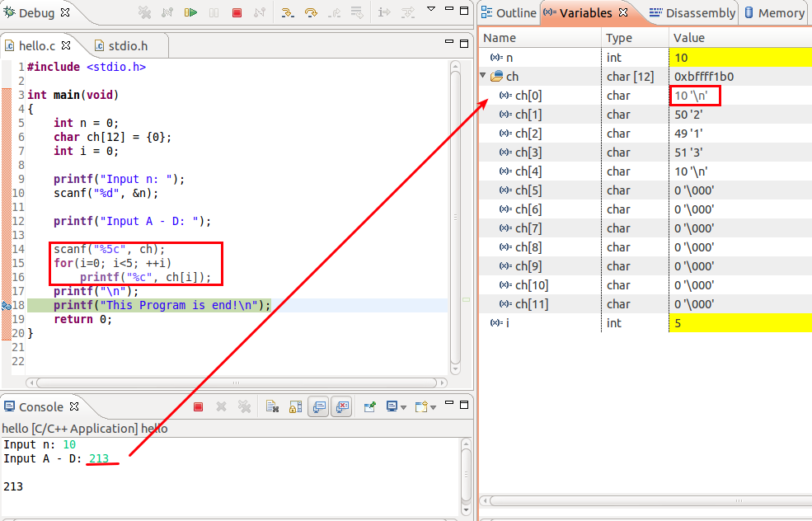Click Remove Launch icon in Console toolbar
This screenshot has width=812, height=521.
click(x=221, y=407)
